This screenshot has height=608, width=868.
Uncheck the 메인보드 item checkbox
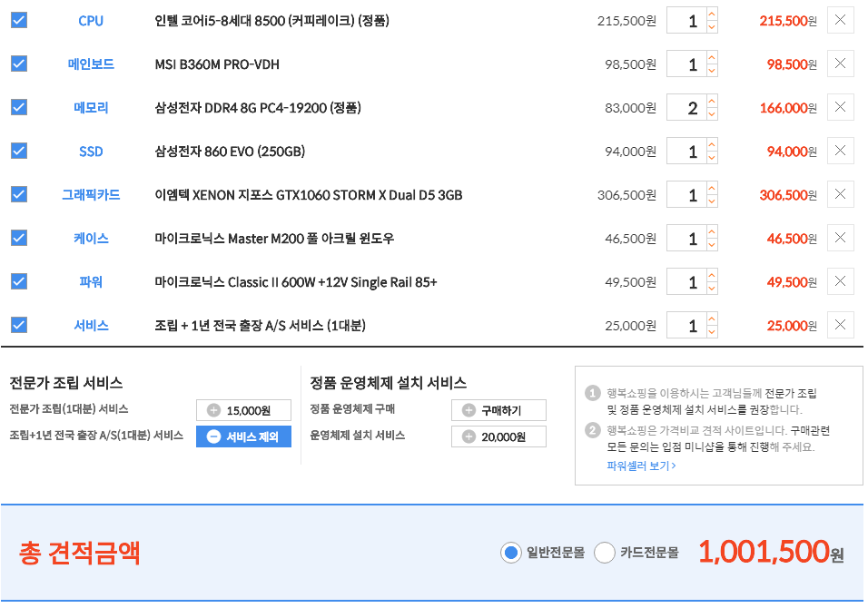[19, 64]
